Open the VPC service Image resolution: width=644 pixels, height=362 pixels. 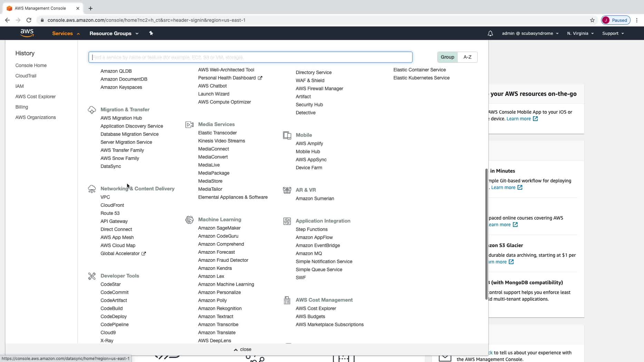[105, 197]
